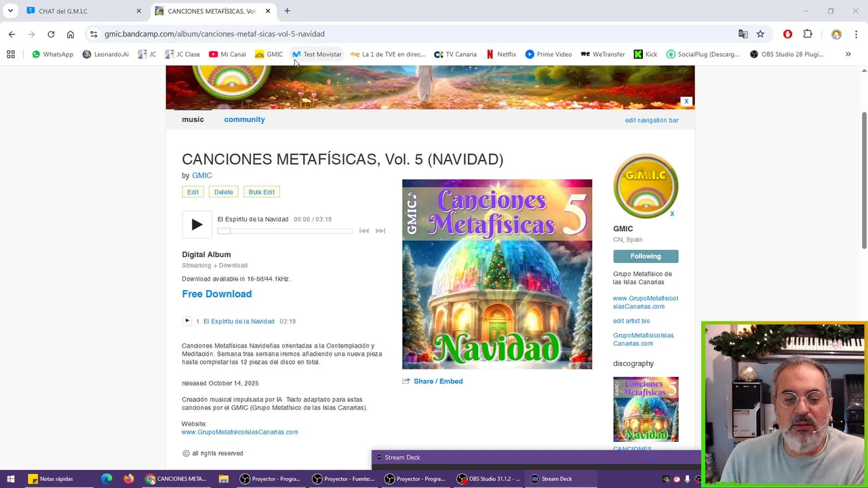Launch Microsoft Edge from the taskbar
The height and width of the screenshot is (488, 868).
[x=106, y=479]
